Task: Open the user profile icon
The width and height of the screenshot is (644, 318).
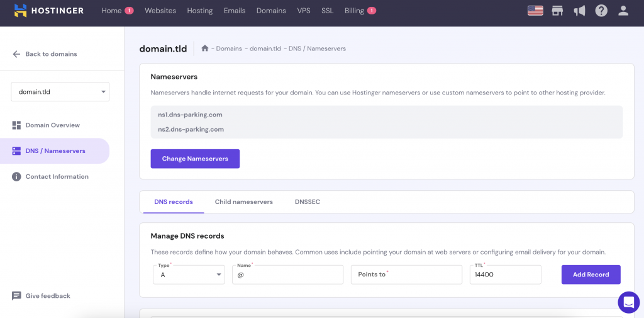Action: click(x=623, y=11)
